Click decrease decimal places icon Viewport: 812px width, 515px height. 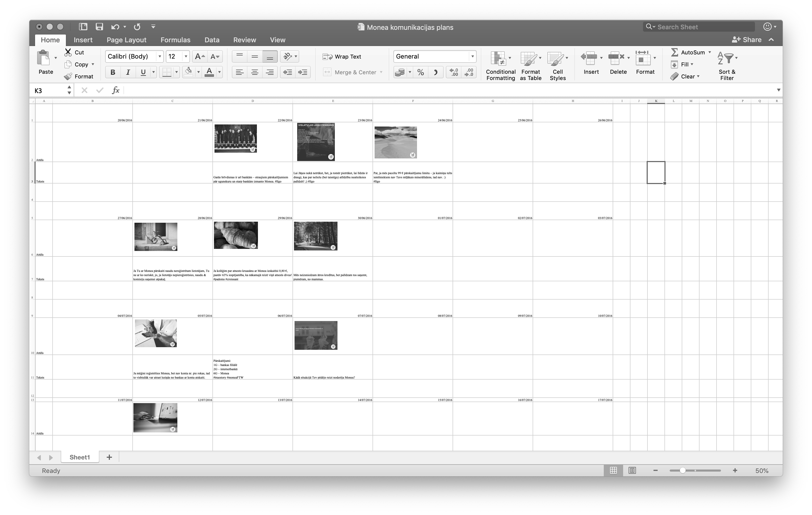pyautogui.click(x=469, y=72)
